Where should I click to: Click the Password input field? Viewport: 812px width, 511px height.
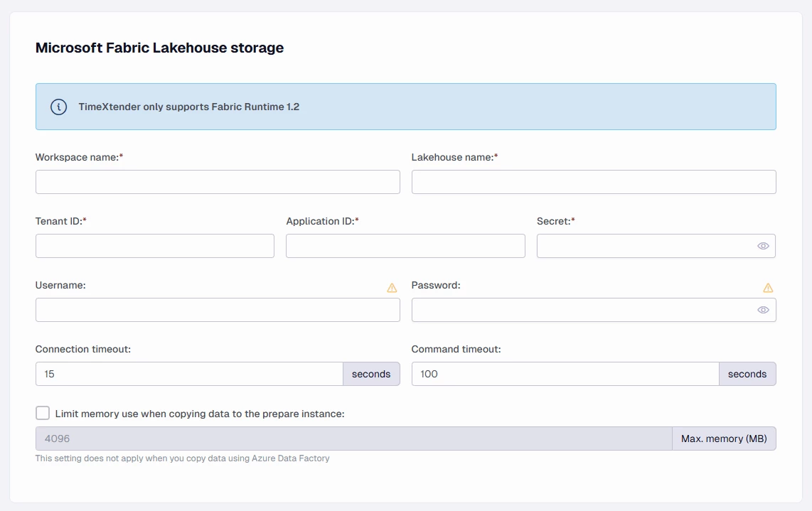[x=583, y=310]
